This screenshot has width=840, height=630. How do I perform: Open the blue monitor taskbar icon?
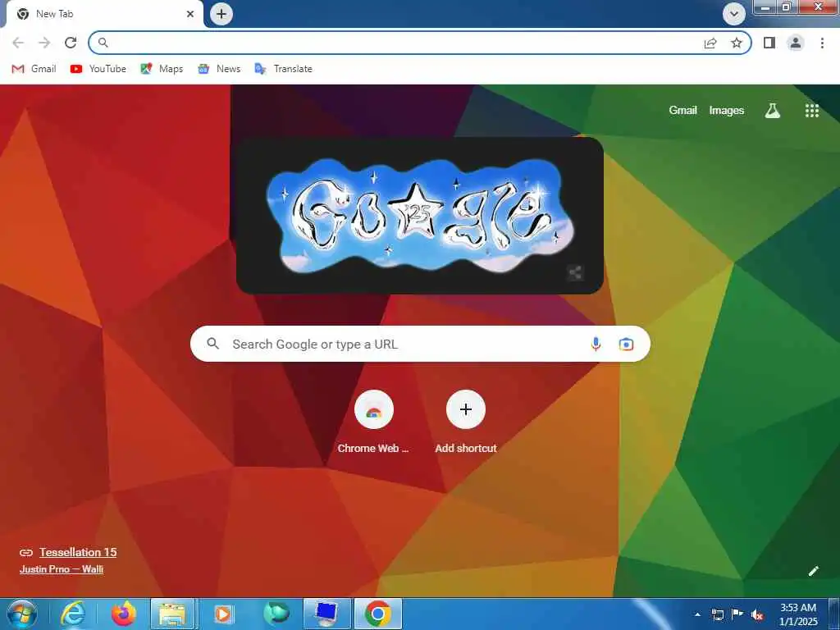[326, 614]
